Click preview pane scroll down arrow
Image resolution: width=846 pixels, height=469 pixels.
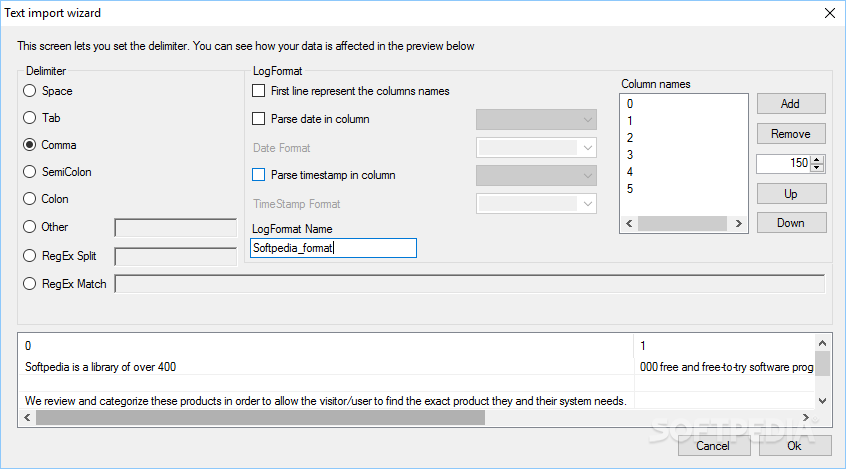pyautogui.click(x=822, y=400)
